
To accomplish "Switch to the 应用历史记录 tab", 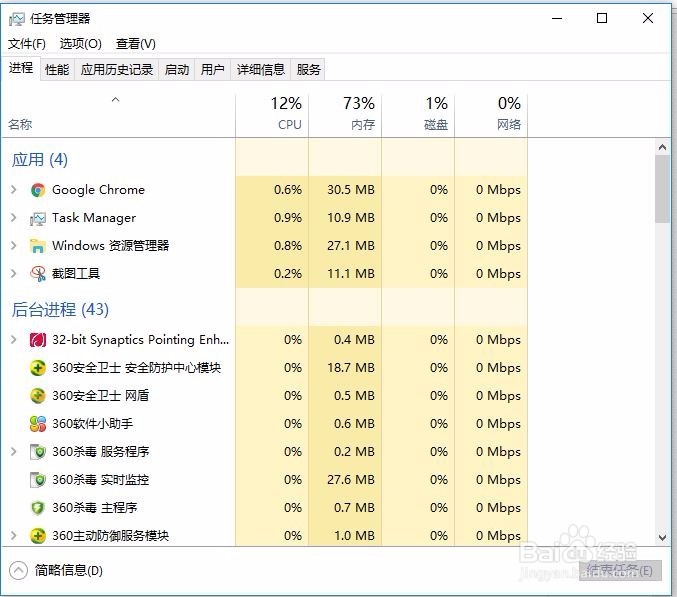I will coord(117,69).
